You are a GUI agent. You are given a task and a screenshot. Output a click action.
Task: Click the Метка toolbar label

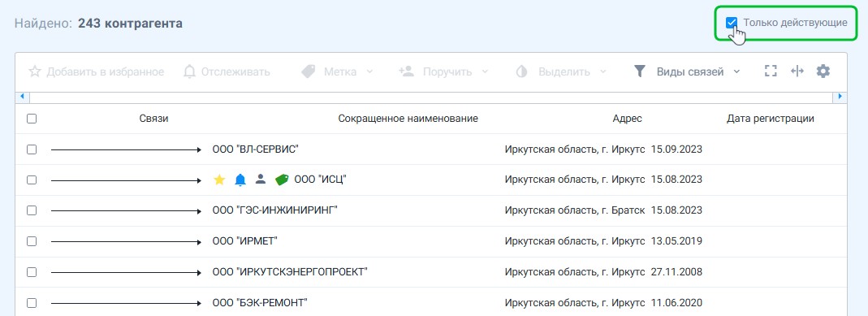340,72
